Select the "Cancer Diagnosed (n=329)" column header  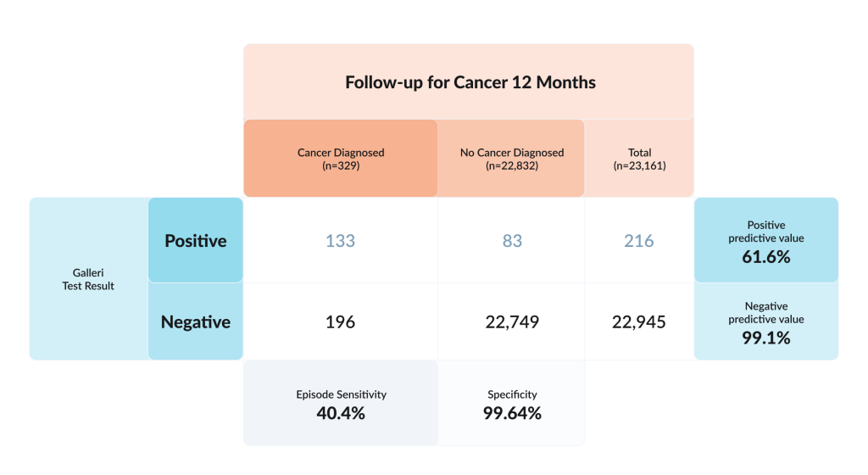click(341, 159)
